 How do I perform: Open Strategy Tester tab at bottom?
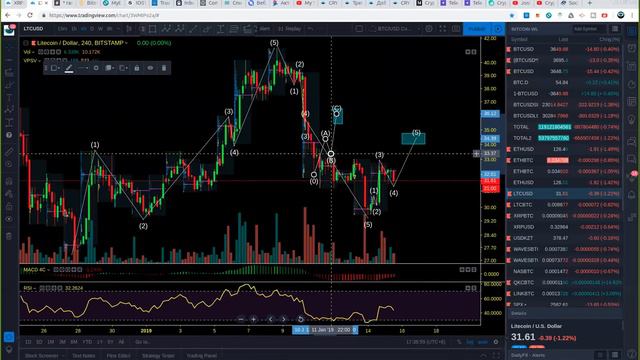pyautogui.click(x=158, y=356)
